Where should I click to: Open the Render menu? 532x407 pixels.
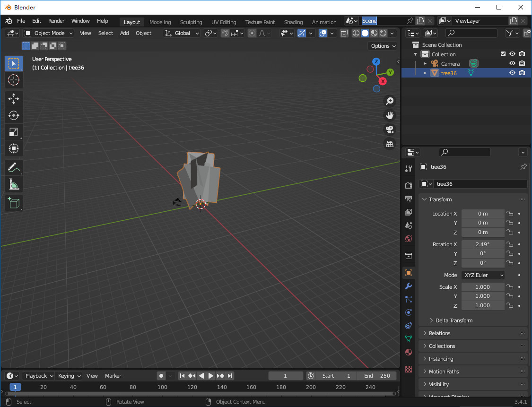click(x=56, y=21)
